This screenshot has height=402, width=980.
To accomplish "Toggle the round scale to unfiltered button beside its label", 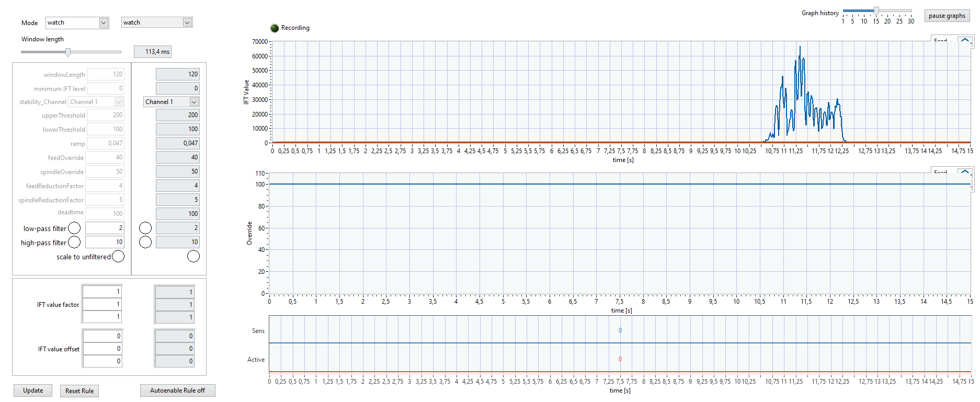I will pyautogui.click(x=118, y=256).
